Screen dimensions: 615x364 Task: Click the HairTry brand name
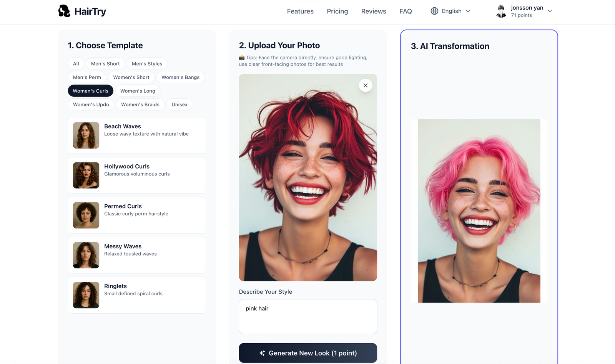(x=90, y=12)
